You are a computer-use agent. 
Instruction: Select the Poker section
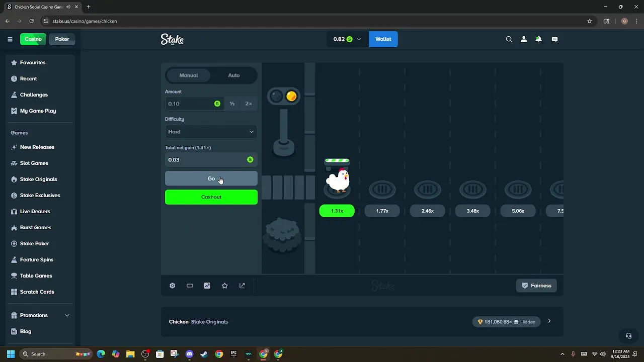[62, 39]
